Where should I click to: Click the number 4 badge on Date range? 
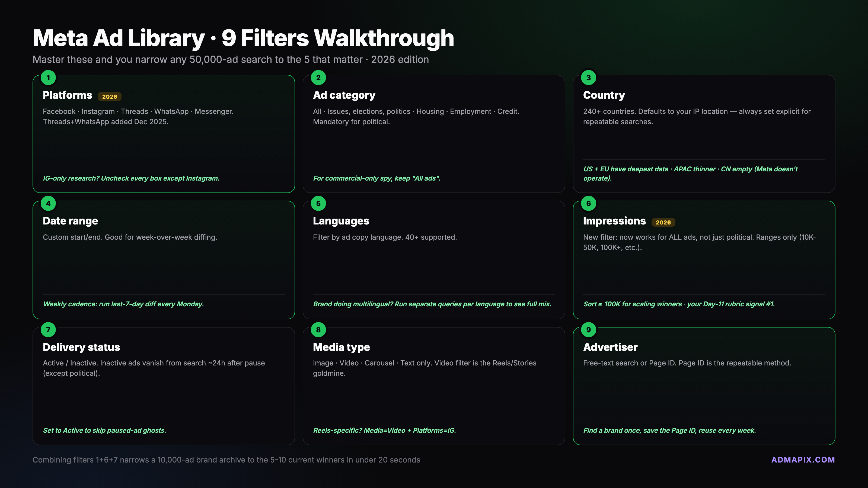tap(48, 203)
